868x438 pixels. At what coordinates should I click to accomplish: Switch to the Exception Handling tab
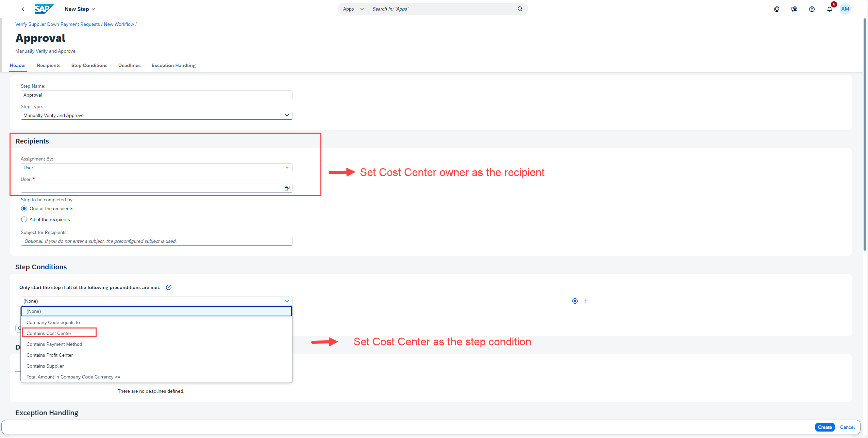tap(173, 65)
